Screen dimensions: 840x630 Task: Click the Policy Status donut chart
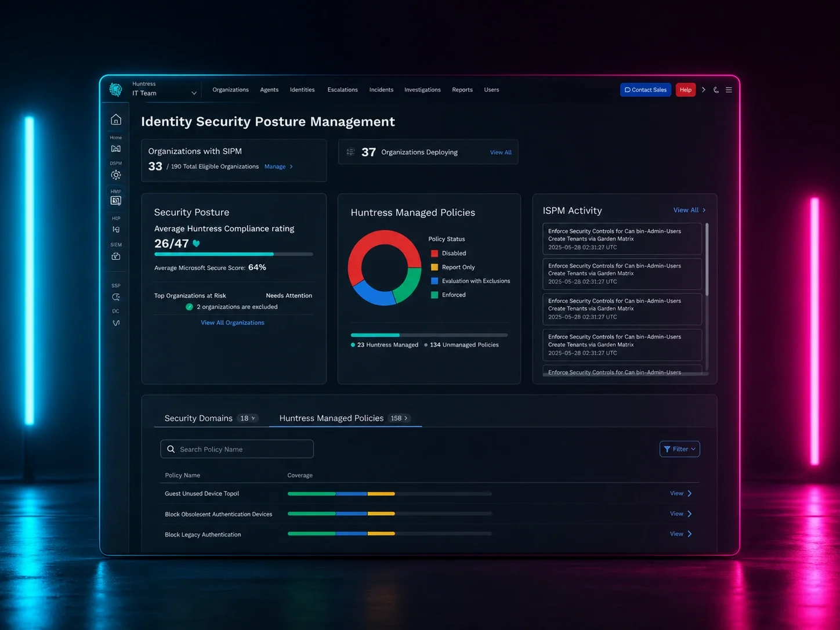[x=385, y=267]
